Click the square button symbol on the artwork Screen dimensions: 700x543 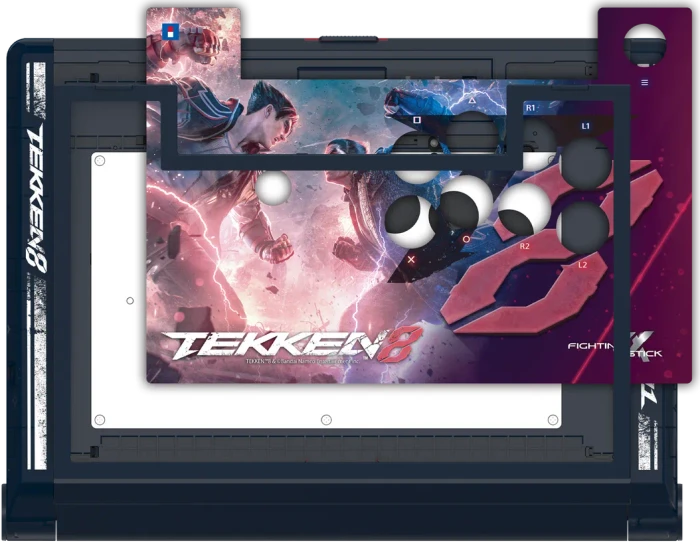(x=417, y=120)
